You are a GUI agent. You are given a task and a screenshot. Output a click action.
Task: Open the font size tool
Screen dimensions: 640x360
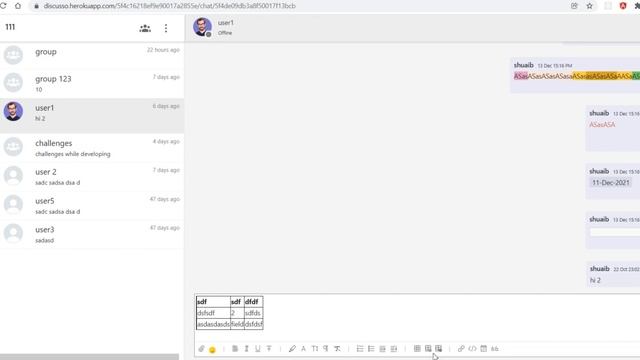pos(315,349)
